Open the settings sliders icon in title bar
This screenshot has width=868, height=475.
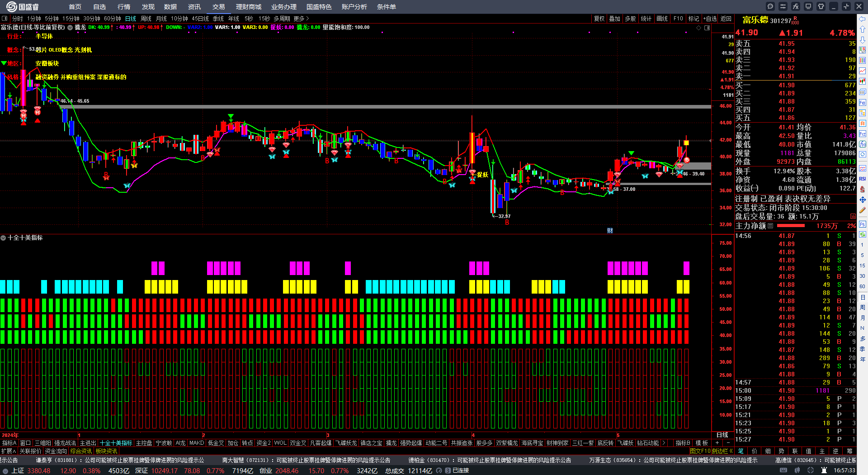783,6
